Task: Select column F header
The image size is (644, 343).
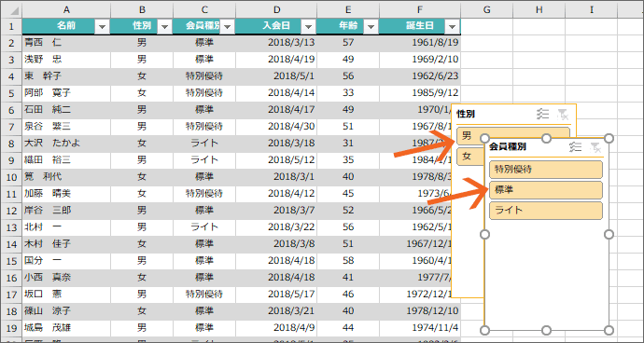Action: point(420,9)
